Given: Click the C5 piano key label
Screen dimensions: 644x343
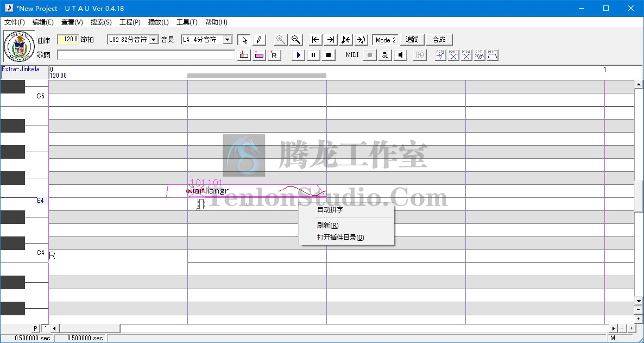Looking at the screenshot, I should 40,96.
